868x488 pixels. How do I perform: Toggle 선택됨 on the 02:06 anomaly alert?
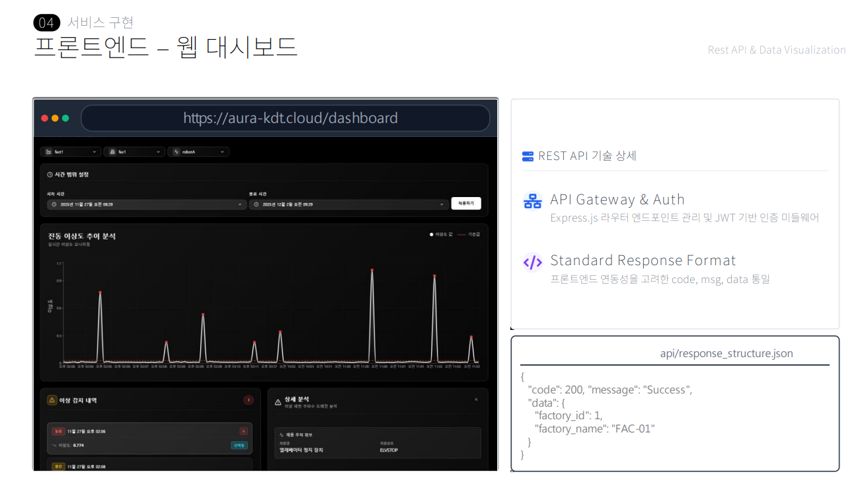239,445
